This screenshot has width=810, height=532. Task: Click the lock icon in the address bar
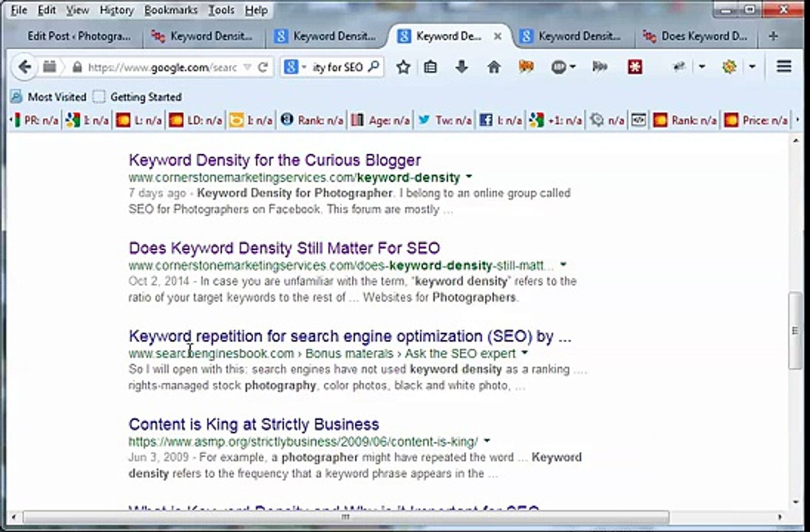tap(77, 67)
